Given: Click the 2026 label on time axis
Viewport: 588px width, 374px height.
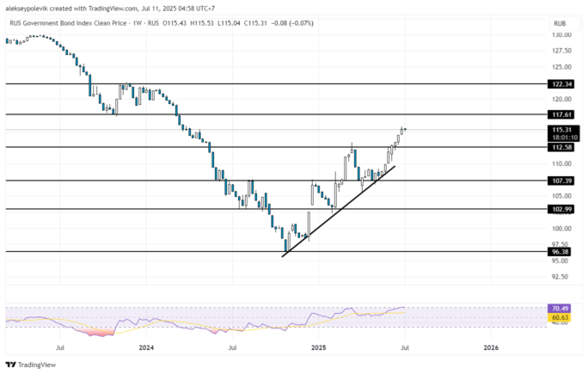Looking at the screenshot, I should click(491, 347).
